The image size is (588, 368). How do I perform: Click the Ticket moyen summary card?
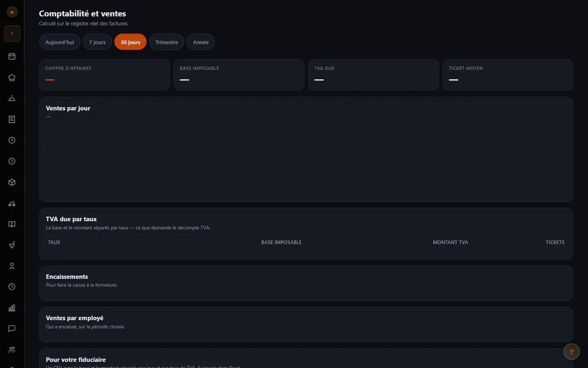tap(508, 75)
